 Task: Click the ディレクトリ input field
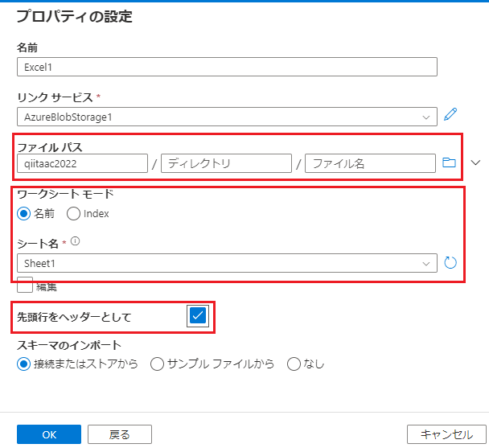[227, 163]
